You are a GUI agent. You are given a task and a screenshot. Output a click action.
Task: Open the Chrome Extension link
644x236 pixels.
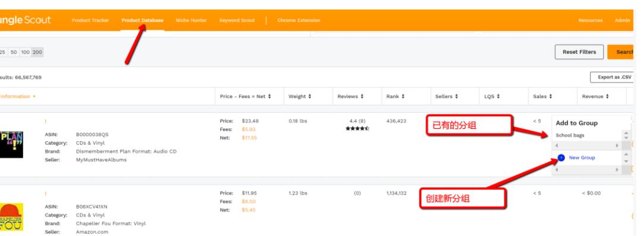tap(299, 20)
